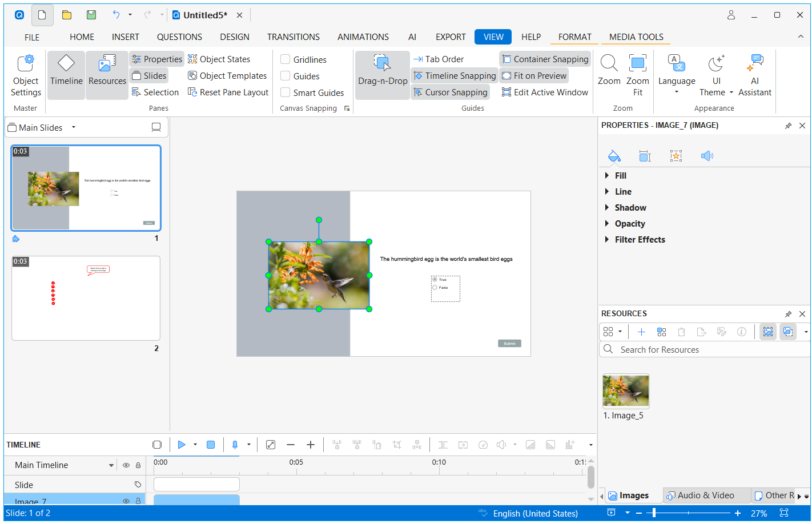Click Reset Pane Layout
The image size is (812, 524).
point(228,92)
